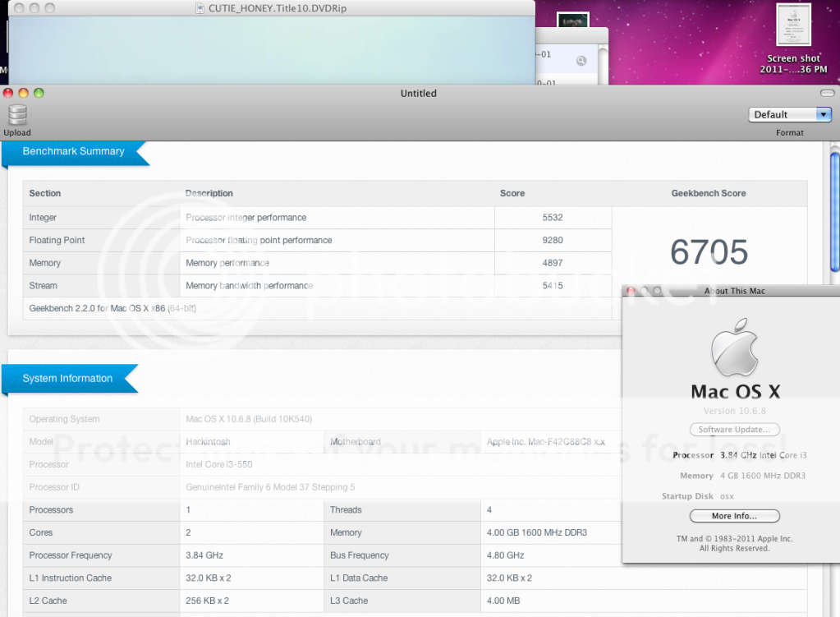This screenshot has width=840, height=617.
Task: Toggle the Untitled window toolbar pill button
Action: pyautogui.click(x=826, y=93)
